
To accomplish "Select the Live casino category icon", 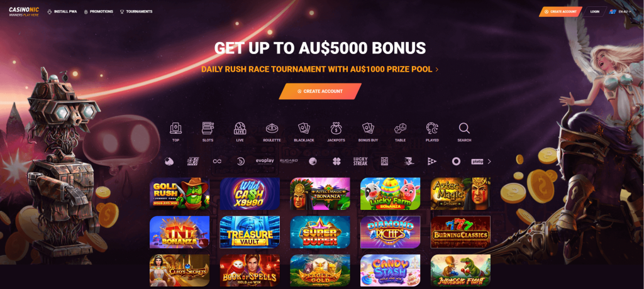I will (240, 129).
